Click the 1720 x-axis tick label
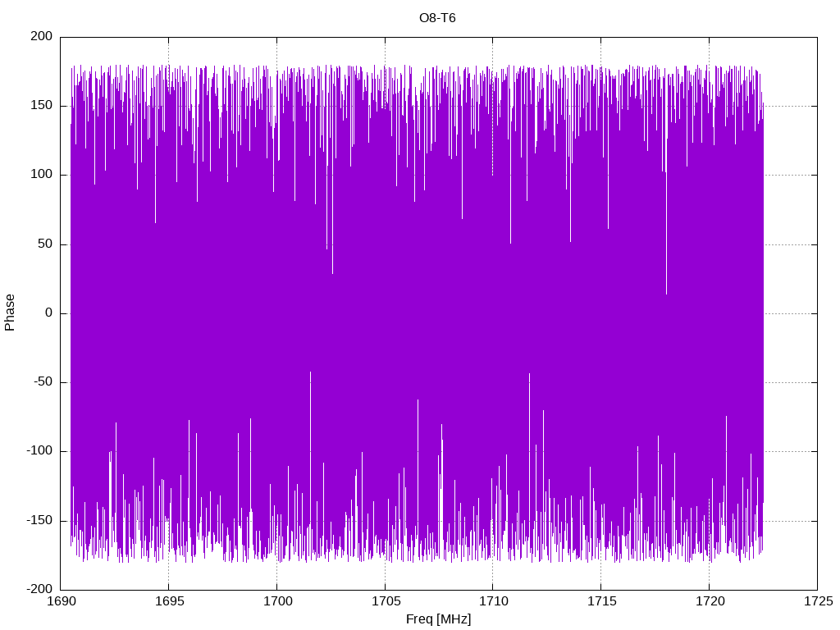 [x=710, y=601]
